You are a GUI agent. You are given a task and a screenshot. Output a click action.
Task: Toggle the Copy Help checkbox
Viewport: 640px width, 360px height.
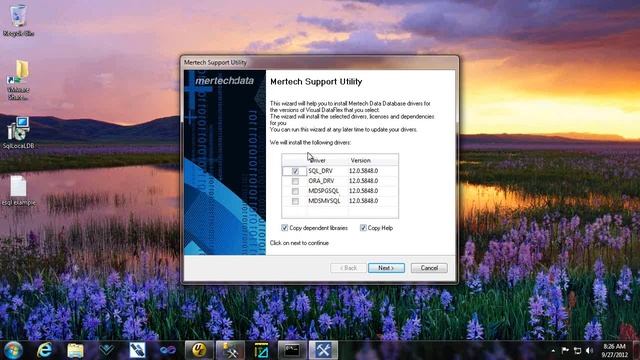(363, 228)
